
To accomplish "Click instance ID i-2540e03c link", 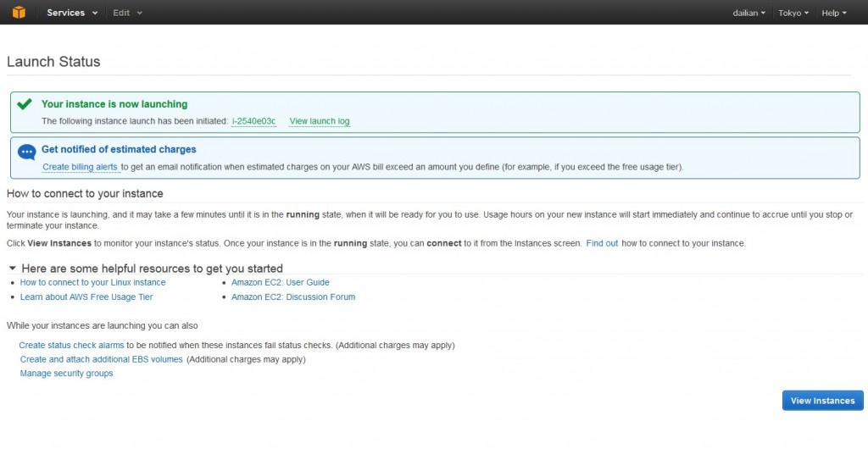I will point(253,121).
